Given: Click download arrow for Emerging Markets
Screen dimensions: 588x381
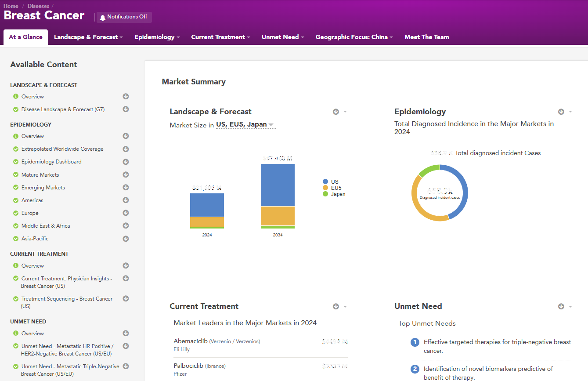Looking at the screenshot, I should tap(126, 187).
